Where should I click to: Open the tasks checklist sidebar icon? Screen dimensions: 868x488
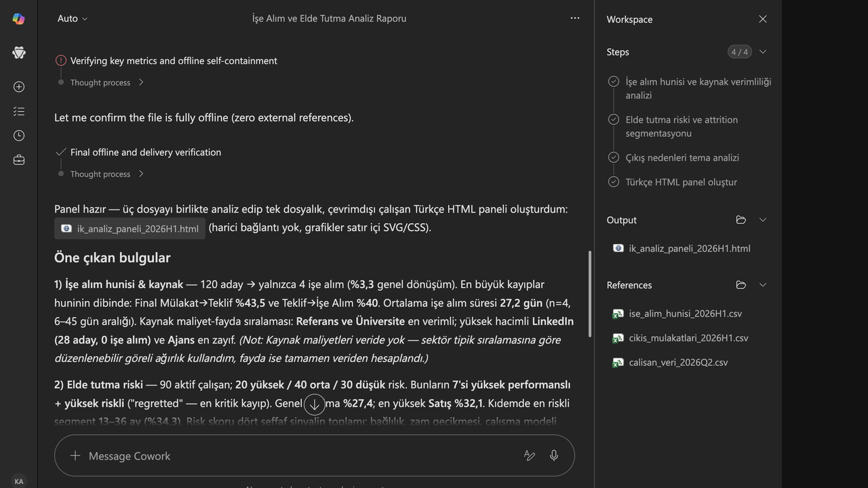click(19, 111)
